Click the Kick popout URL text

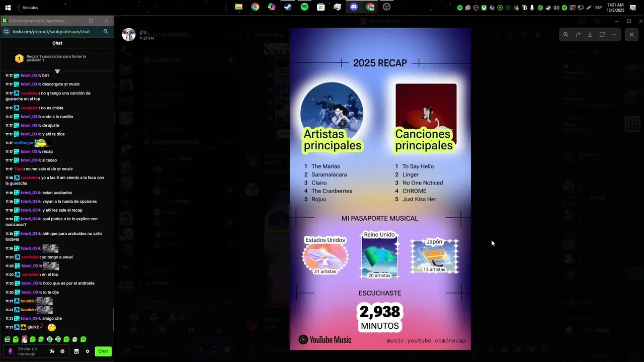(x=51, y=32)
